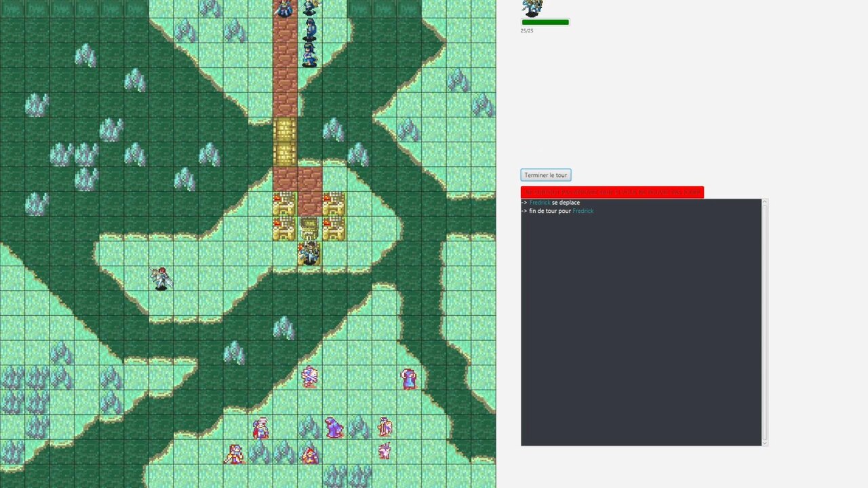Screen dimensions: 868x488
Task: Click the castle gate tile
Action: (309, 228)
